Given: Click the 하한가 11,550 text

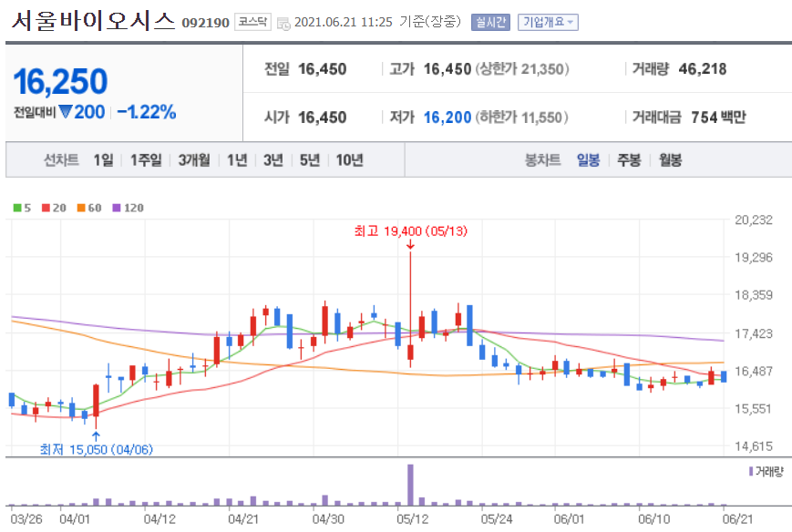Looking at the screenshot, I should pyautogui.click(x=521, y=118).
